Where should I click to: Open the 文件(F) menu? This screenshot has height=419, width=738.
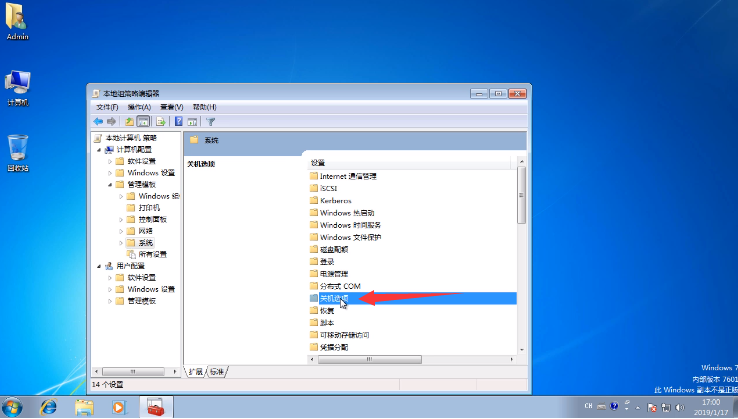click(107, 107)
